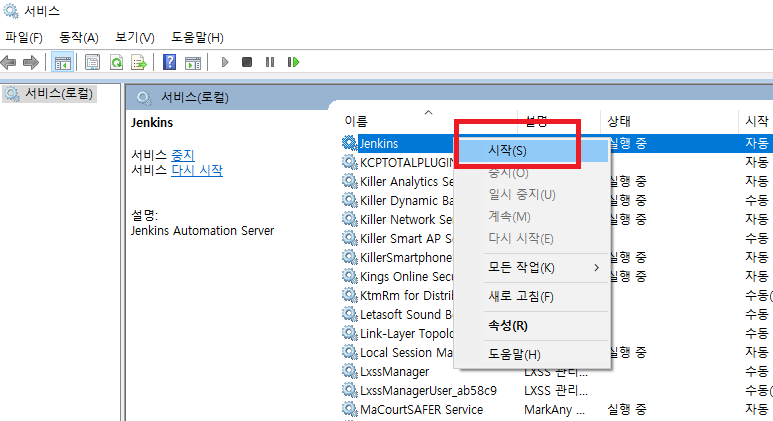The image size is (773, 421).
Task: Open the 도움말(H) menu in menu bar
Action: (x=197, y=37)
